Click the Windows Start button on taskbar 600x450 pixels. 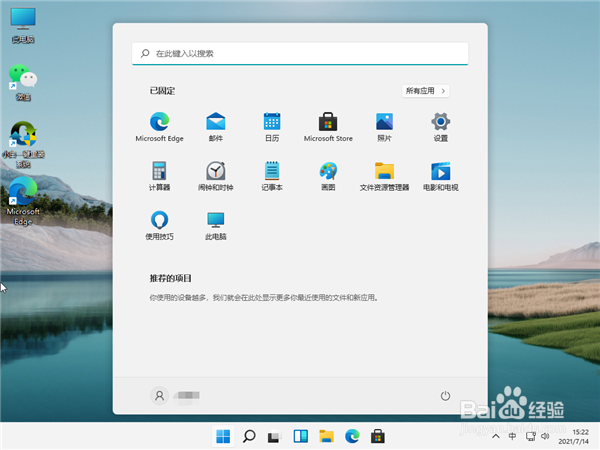223,436
